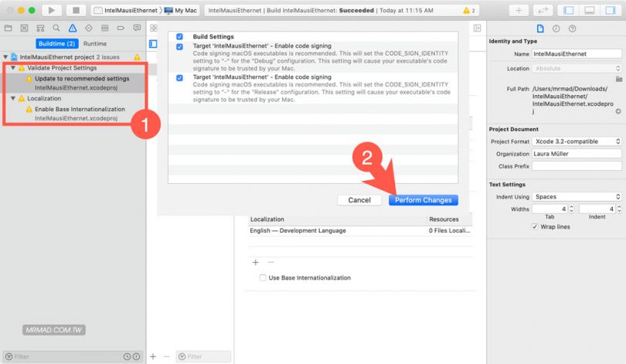626x364 pixels.
Task: Run the build with the Play button
Action: [52, 10]
